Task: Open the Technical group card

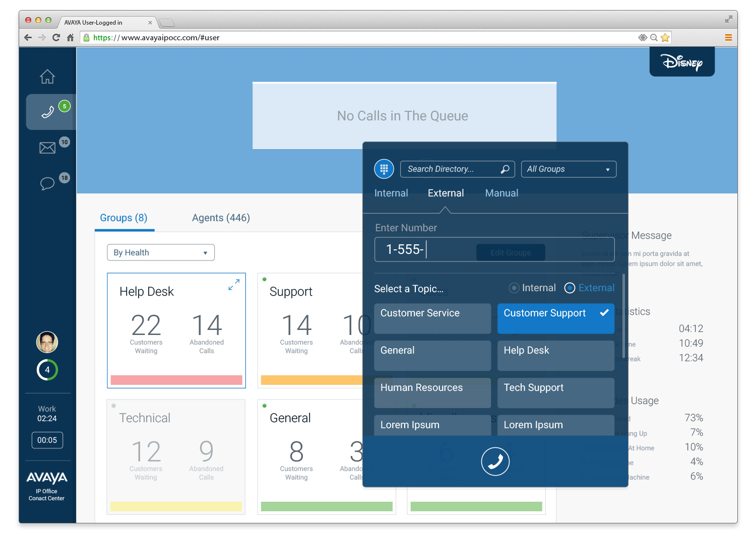Action: (x=176, y=457)
